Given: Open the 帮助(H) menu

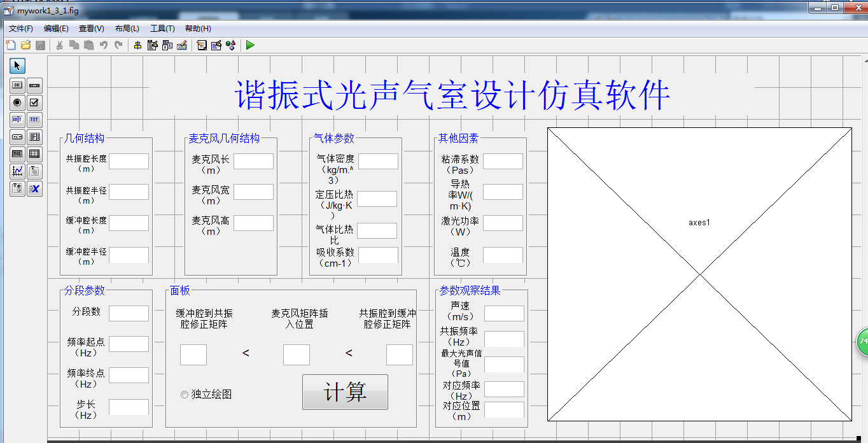Looking at the screenshot, I should [198, 29].
